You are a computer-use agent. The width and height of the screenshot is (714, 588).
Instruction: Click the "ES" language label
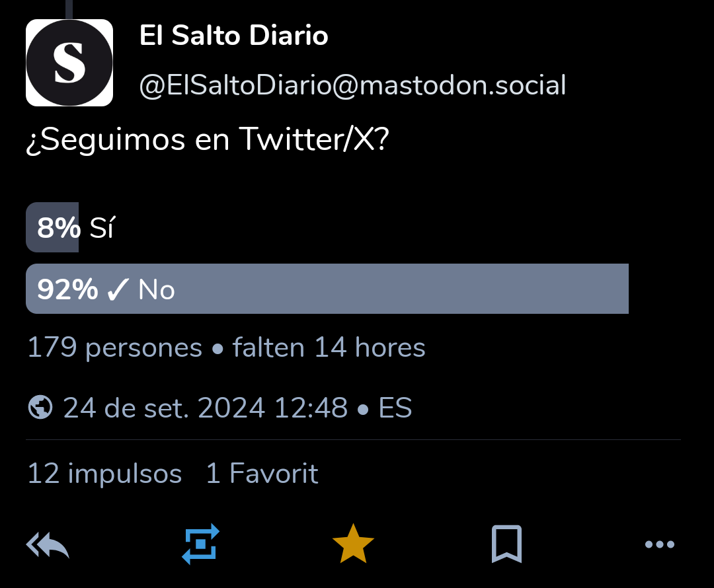tap(395, 408)
